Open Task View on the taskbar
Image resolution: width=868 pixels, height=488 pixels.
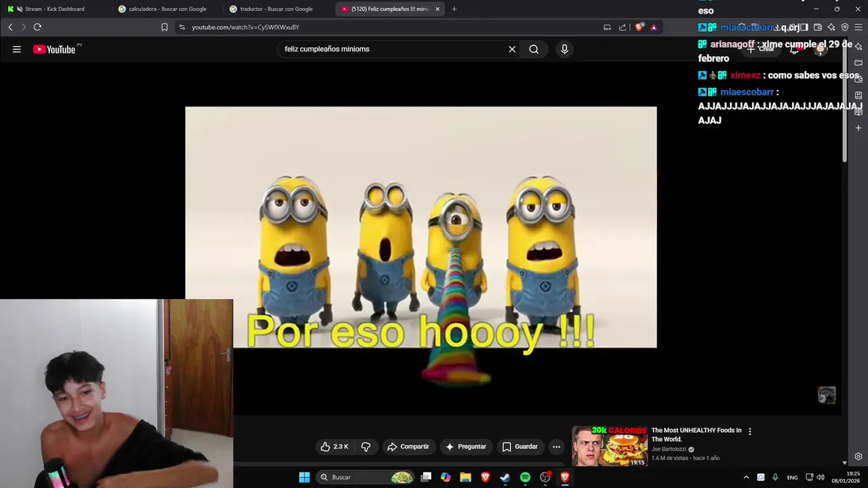(426, 477)
